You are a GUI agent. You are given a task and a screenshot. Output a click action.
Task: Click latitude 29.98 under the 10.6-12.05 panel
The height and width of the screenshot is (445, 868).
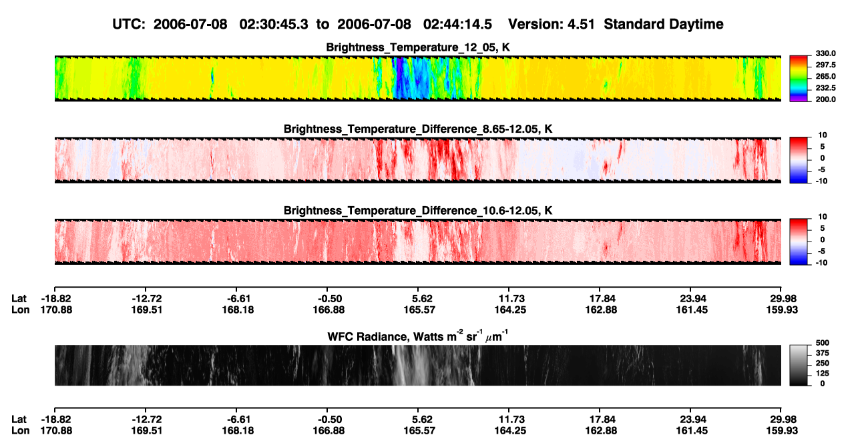[x=784, y=298]
